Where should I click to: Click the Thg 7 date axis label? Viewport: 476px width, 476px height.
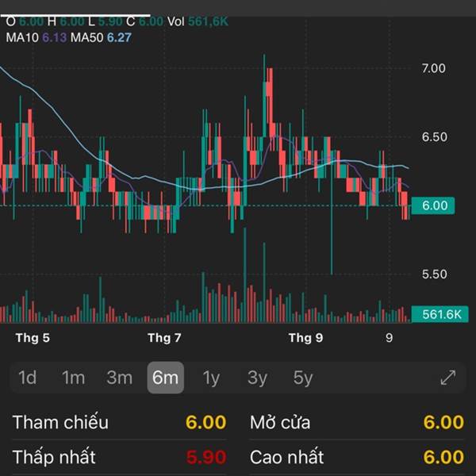(164, 338)
